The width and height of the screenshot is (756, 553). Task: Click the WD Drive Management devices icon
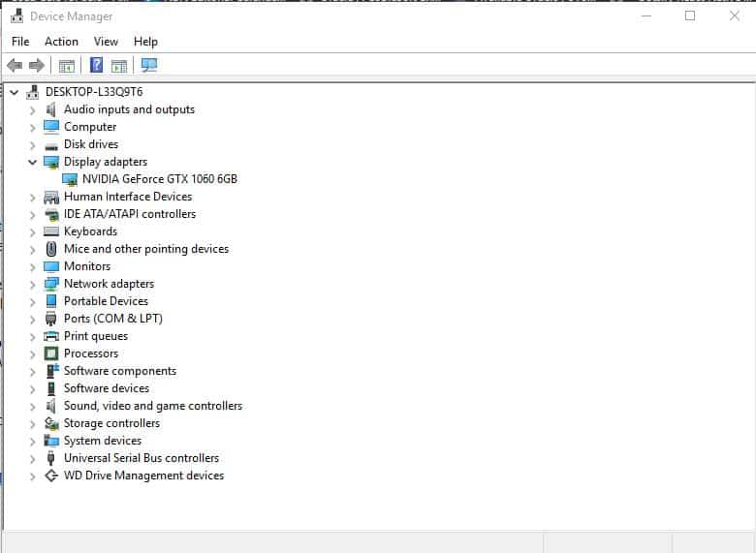coord(51,476)
